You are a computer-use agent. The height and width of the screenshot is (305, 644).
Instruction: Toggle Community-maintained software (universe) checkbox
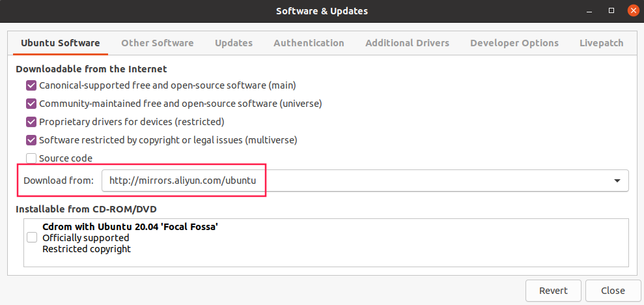click(x=31, y=104)
